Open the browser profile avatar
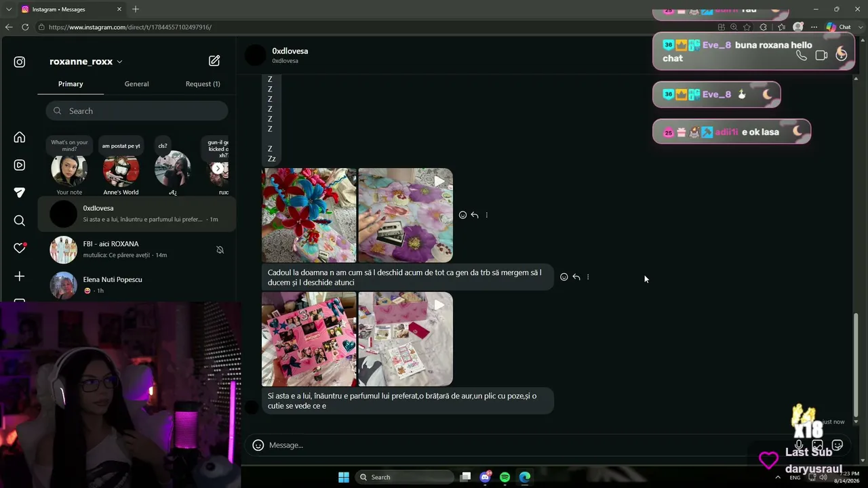The width and height of the screenshot is (868, 488). point(798,27)
